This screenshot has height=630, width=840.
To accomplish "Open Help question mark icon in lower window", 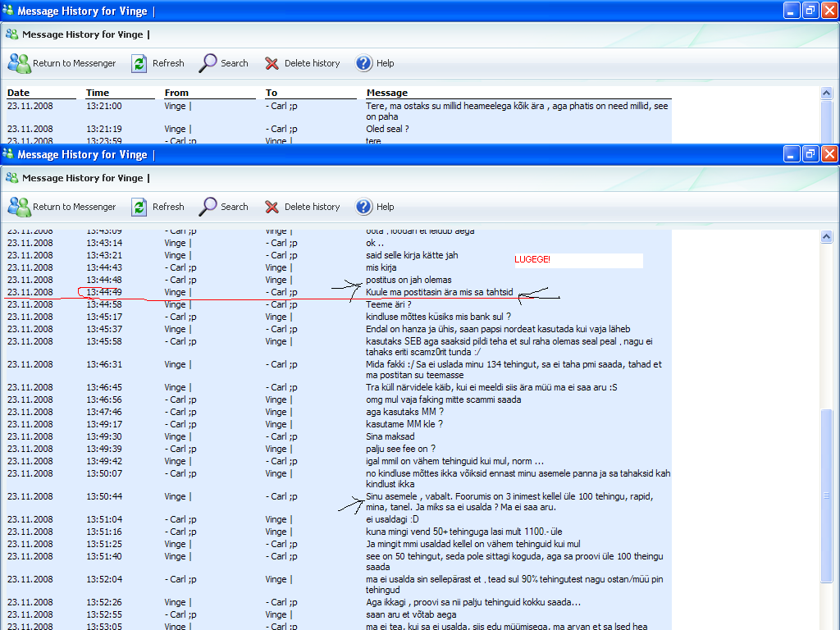I will click(364, 207).
